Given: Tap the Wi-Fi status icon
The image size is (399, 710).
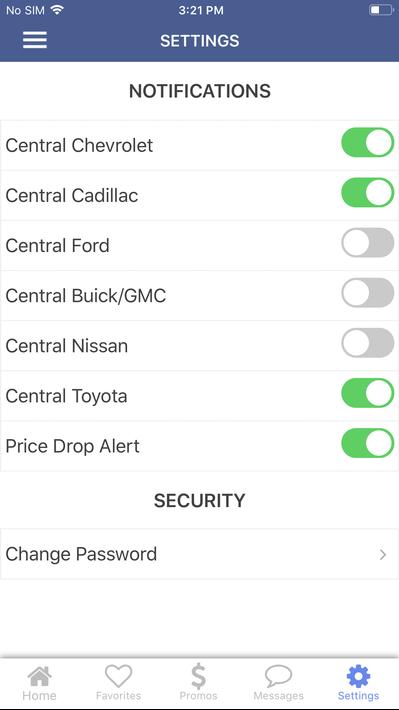Looking at the screenshot, I should [57, 10].
